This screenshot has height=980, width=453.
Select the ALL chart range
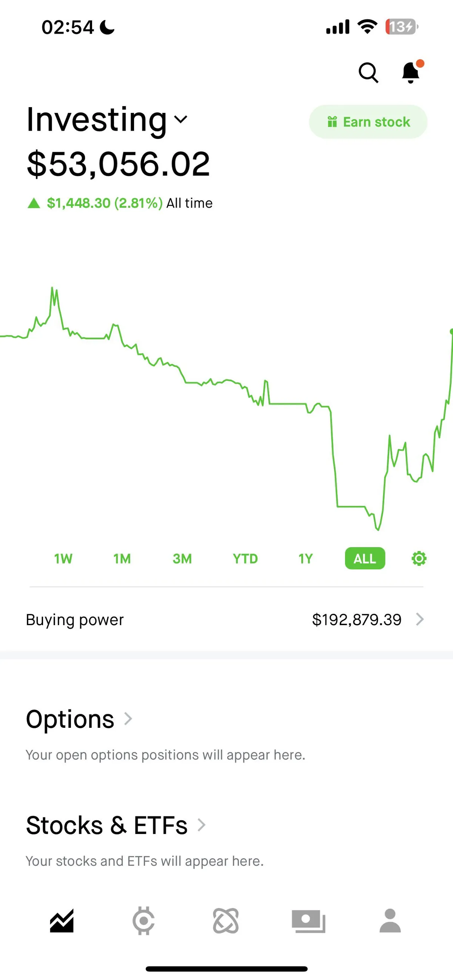tap(365, 558)
